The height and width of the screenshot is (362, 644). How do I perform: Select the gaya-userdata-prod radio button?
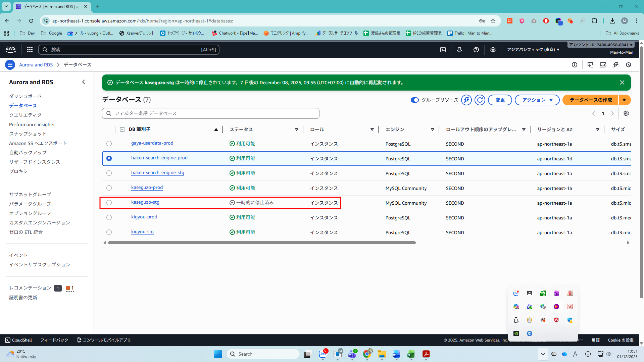point(109,144)
